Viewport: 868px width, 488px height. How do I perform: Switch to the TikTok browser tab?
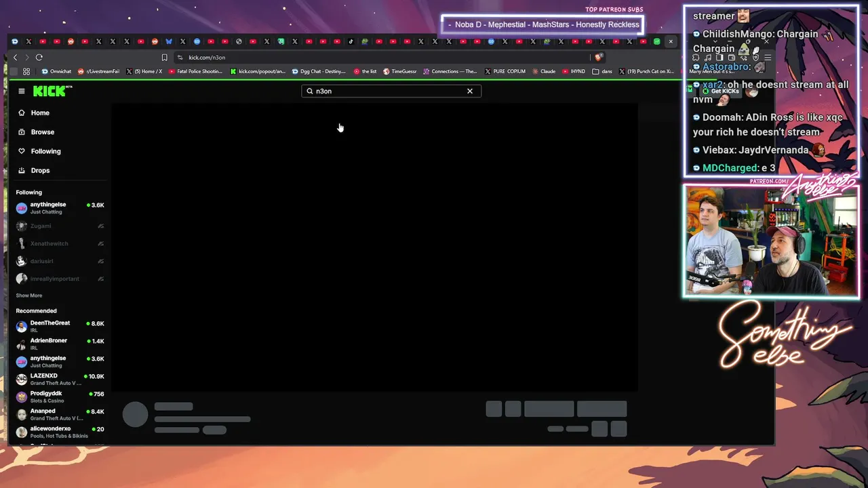pyautogui.click(x=351, y=41)
